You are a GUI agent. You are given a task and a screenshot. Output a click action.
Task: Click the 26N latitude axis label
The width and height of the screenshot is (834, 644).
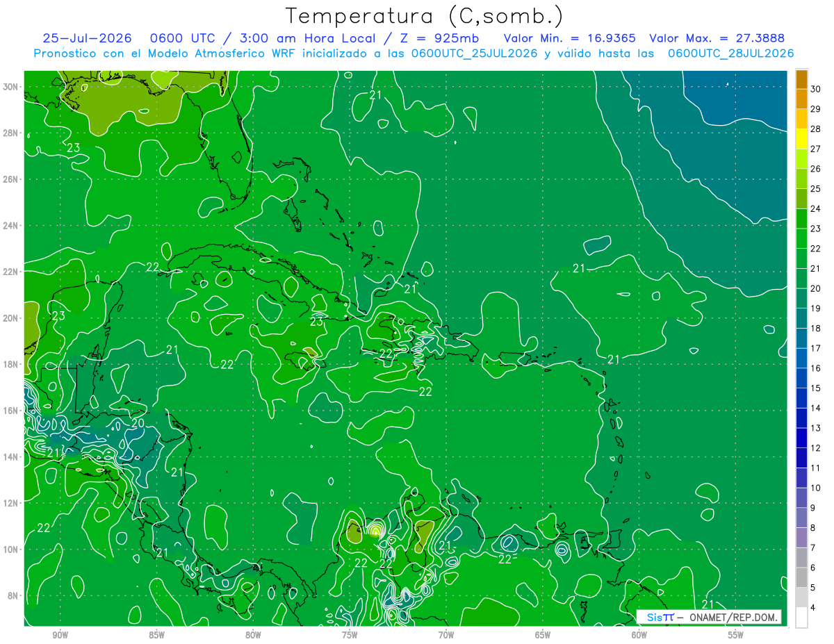pos(11,179)
